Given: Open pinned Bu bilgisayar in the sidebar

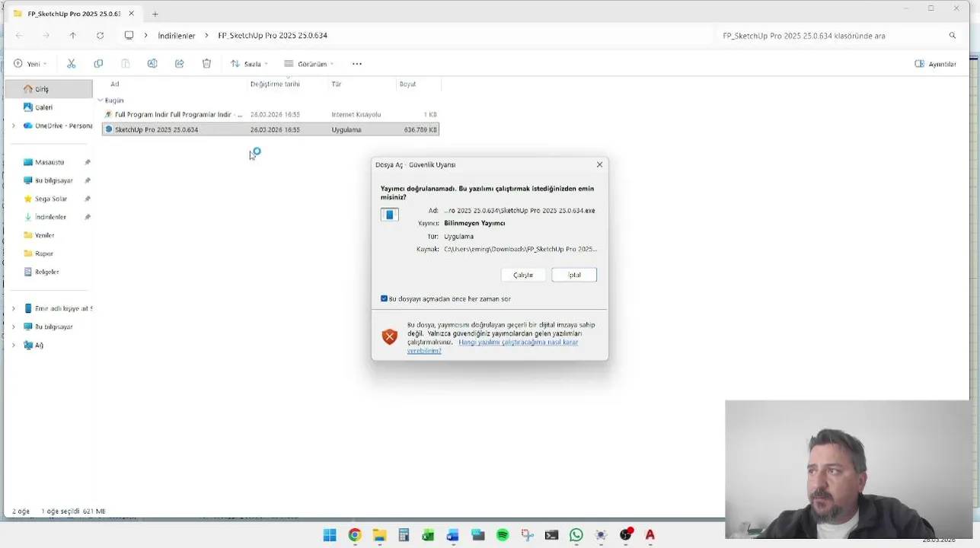Looking at the screenshot, I should coord(49,180).
